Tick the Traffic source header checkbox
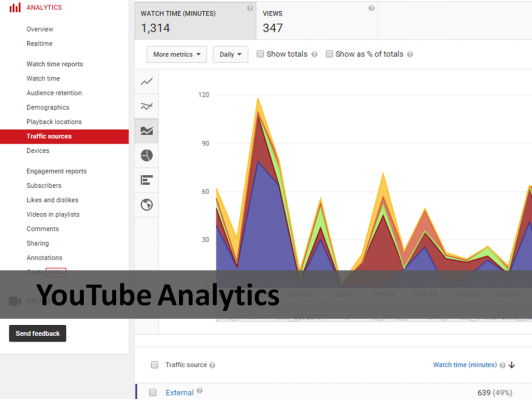Viewport: 532px width, 400px height. pos(154,365)
